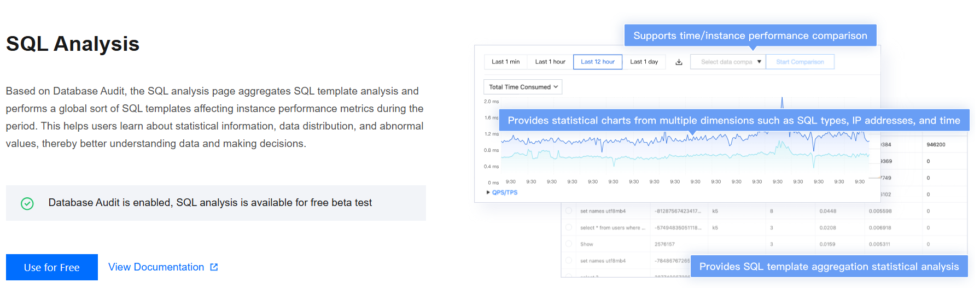Click the 'Provides statistical charts from multiple dimensions' callout

pyautogui.click(x=733, y=121)
